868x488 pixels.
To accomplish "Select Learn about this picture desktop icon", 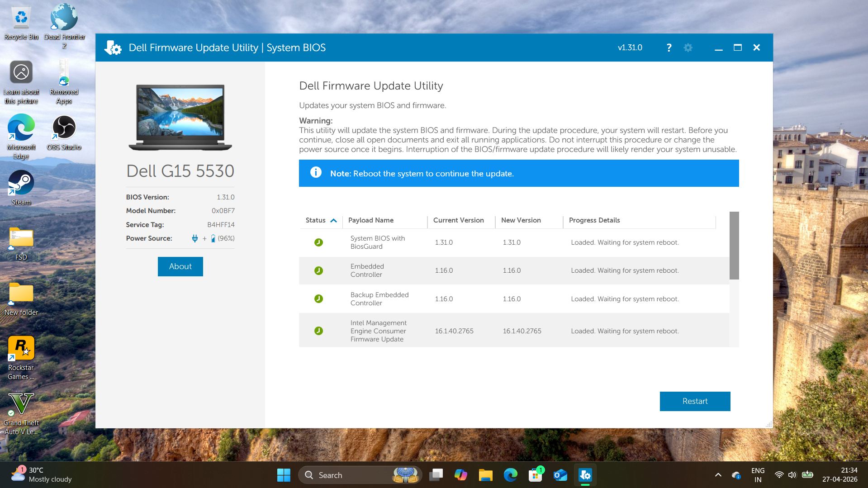I will click(x=21, y=82).
